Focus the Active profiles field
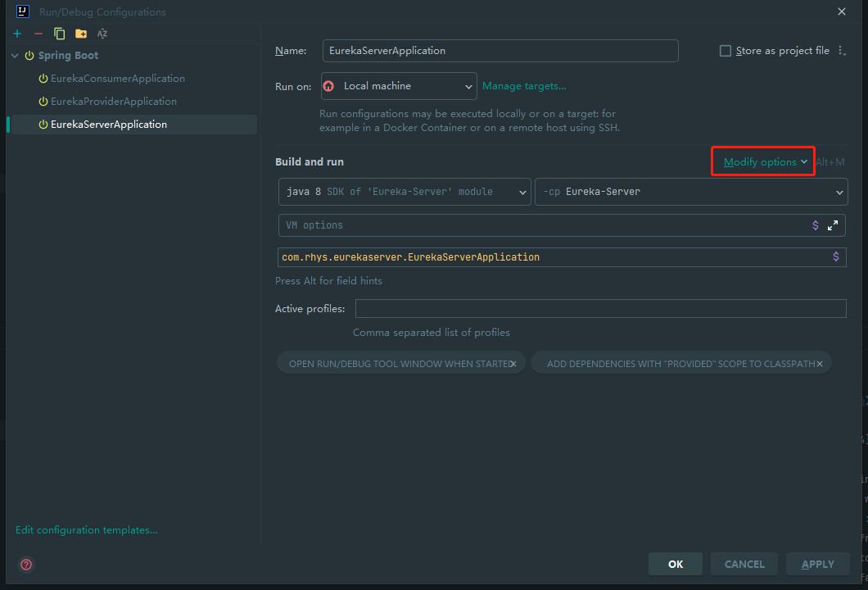The image size is (868, 590). tap(600, 309)
